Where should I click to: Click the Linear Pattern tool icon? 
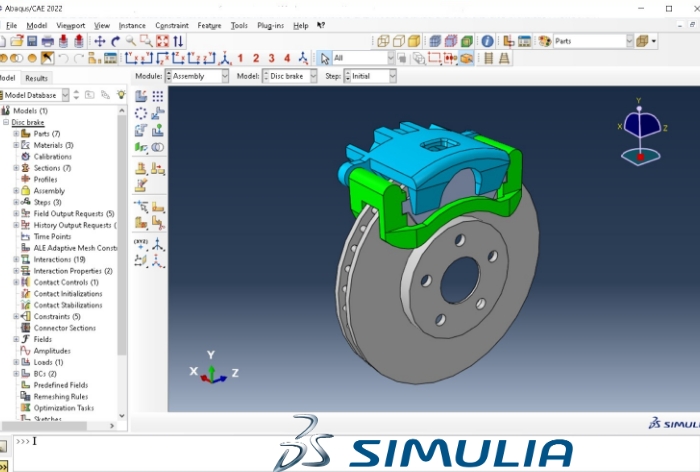click(158, 96)
